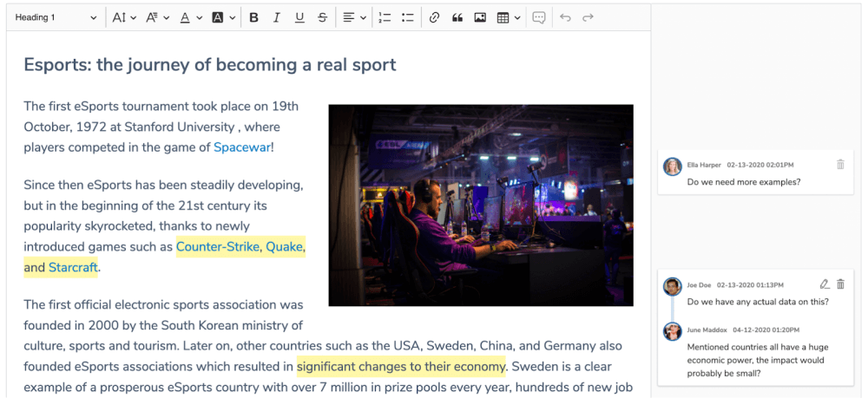Screen dimensions: 868x398
Task: Click the insert image icon
Action: [480, 17]
